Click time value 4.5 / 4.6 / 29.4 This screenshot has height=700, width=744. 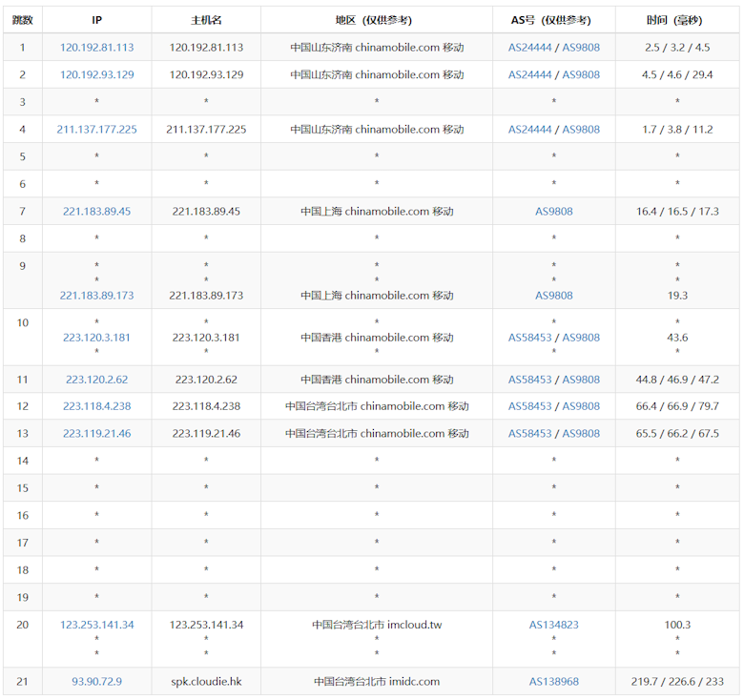pyautogui.click(x=677, y=74)
